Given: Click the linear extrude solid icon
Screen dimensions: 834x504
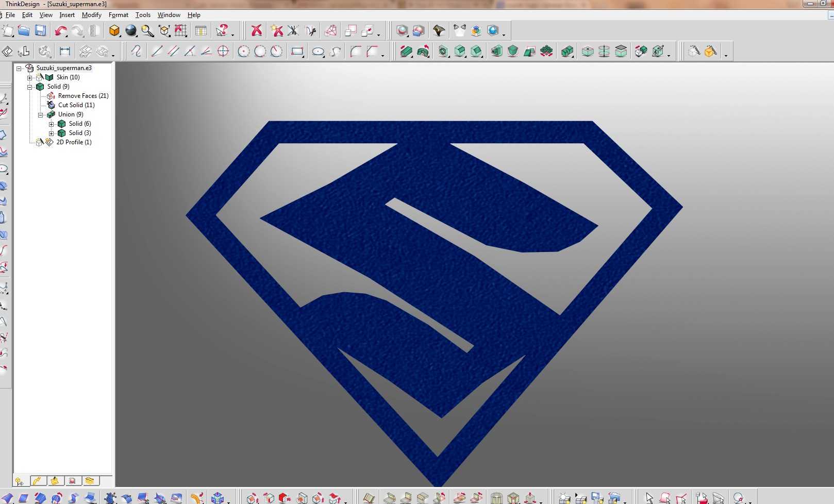Looking at the screenshot, I should pyautogui.click(x=406, y=51).
